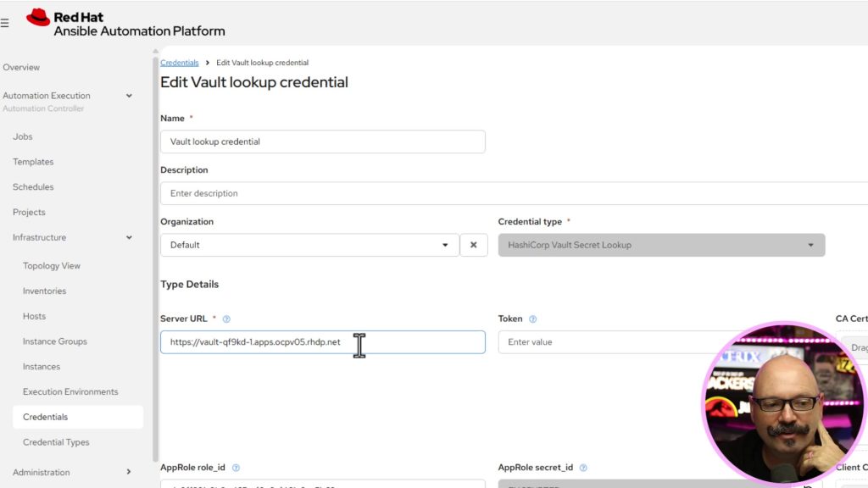This screenshot has width=868, height=488.
Task: Open Token help icon
Action: tap(532, 319)
